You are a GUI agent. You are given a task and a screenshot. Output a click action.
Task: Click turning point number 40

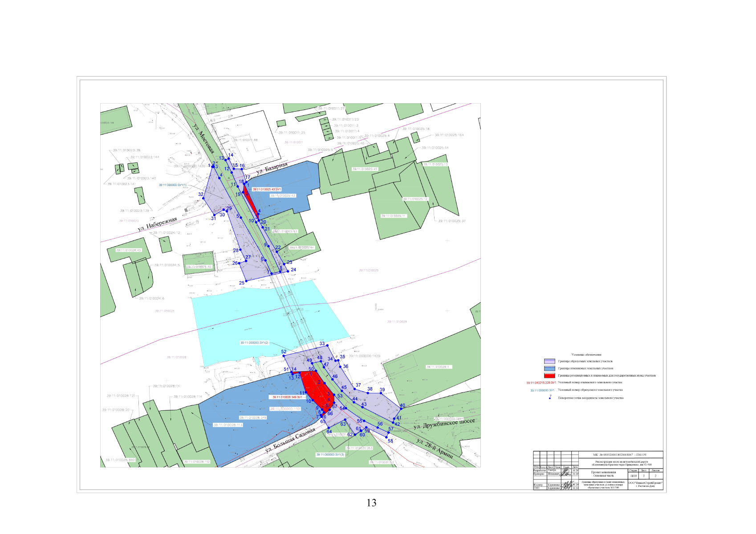402,405
